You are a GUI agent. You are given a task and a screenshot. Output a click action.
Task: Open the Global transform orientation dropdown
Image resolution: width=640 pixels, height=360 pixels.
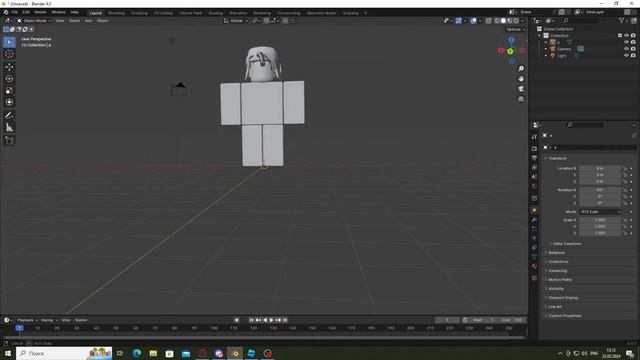[x=236, y=21]
